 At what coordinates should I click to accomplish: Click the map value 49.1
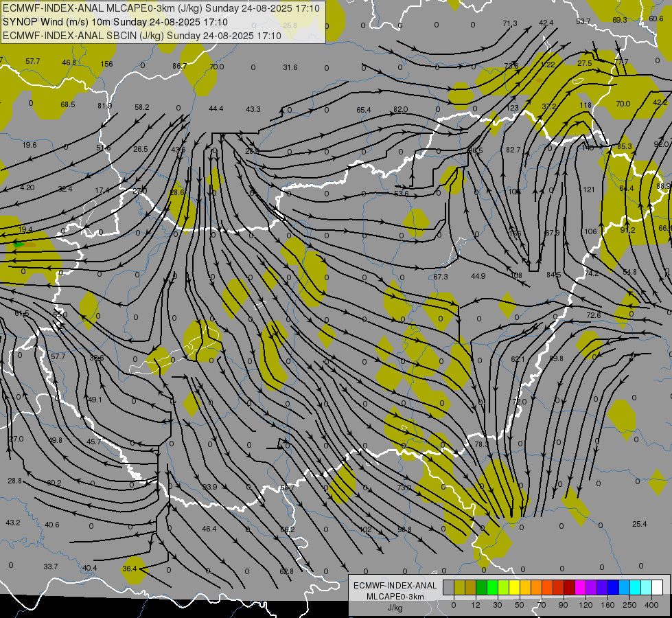95,400
